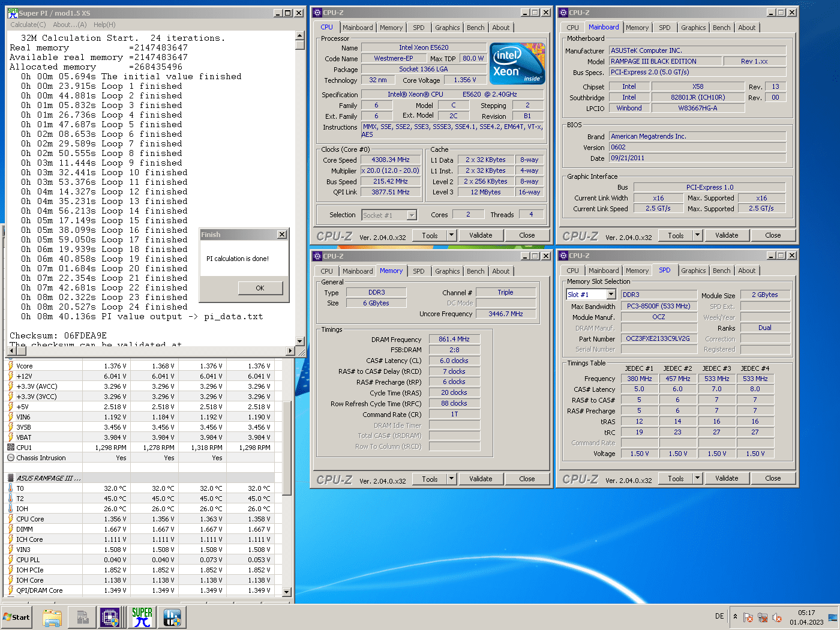
Task: Click title icon of CPU-Z CPU window
Action: point(317,13)
